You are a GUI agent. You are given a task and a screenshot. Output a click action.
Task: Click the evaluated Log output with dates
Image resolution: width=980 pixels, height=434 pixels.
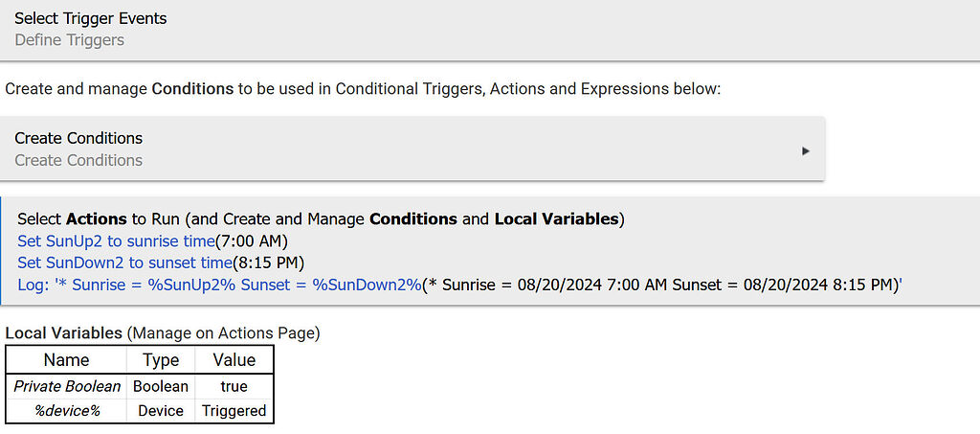[660, 285]
